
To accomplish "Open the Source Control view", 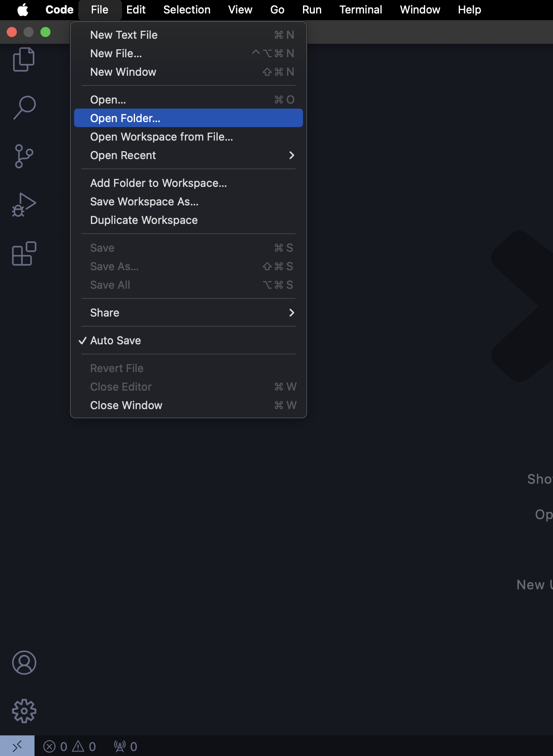I will 24,156.
